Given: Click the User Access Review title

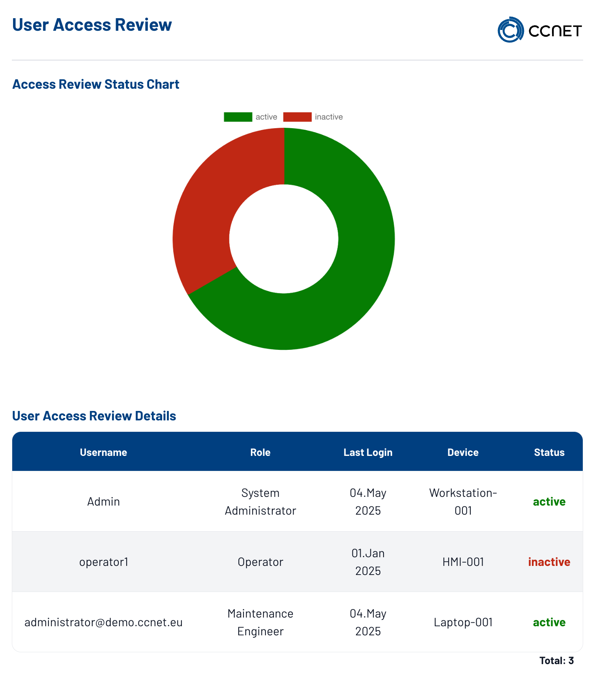Looking at the screenshot, I should click(x=92, y=24).
